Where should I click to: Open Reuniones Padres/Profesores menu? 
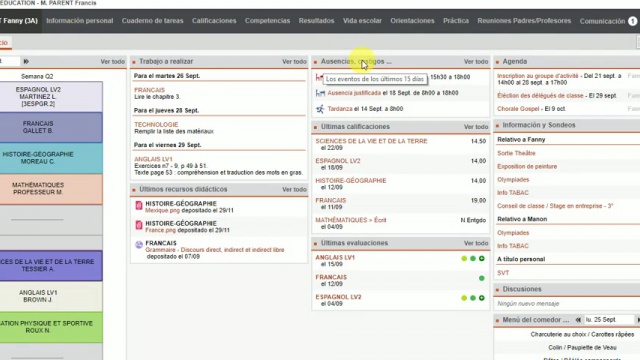pyautogui.click(x=524, y=21)
